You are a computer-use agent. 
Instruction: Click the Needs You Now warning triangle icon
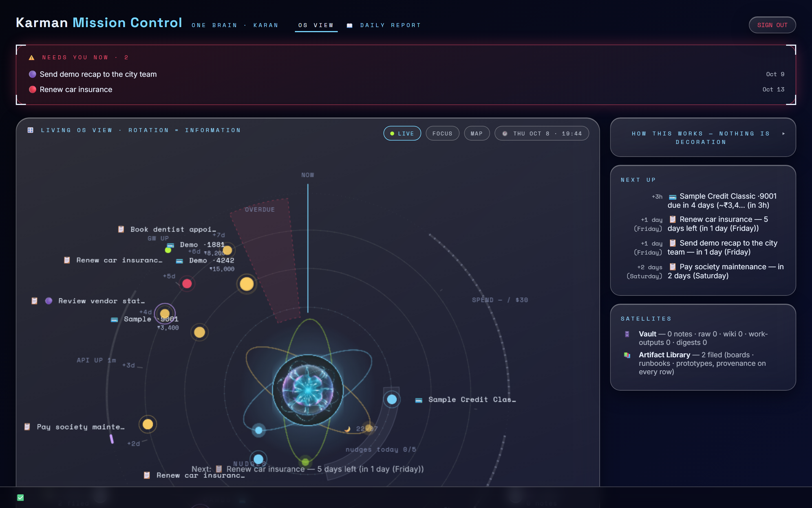click(32, 58)
